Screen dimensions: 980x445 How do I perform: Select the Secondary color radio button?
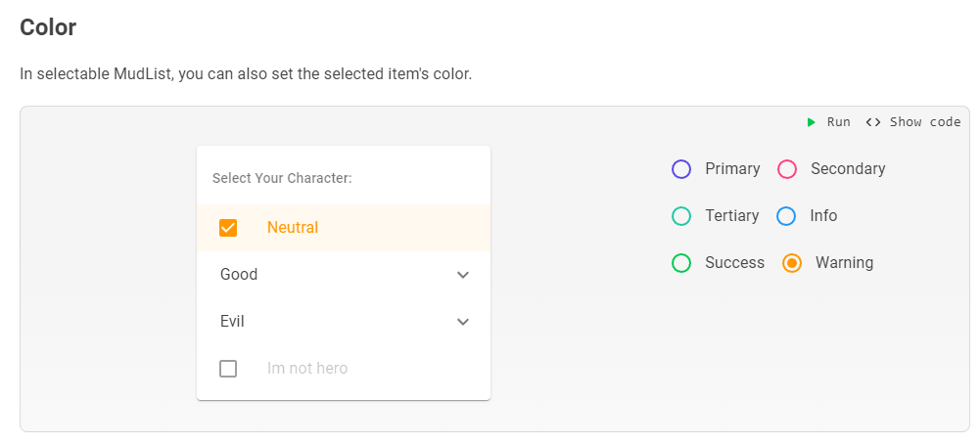tap(787, 169)
